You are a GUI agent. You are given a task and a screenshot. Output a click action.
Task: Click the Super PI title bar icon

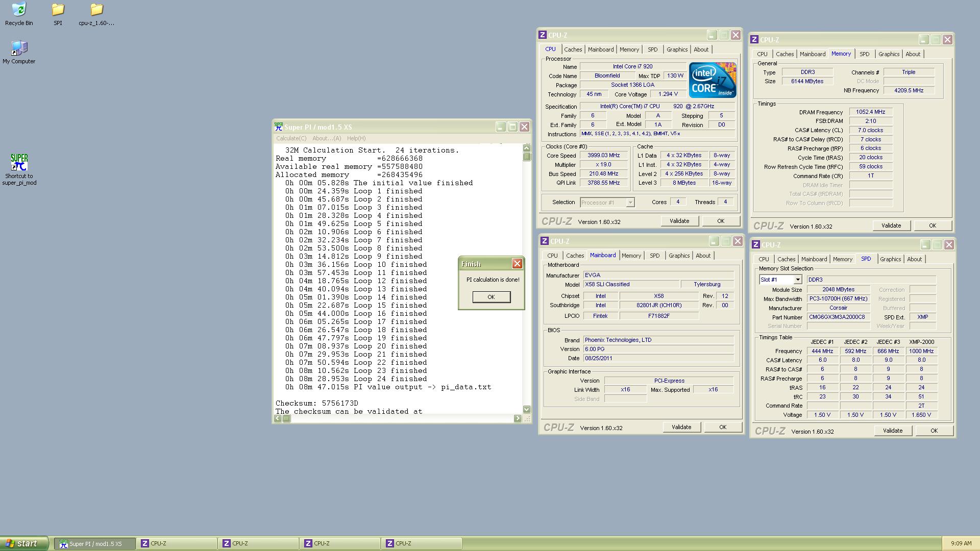click(279, 127)
